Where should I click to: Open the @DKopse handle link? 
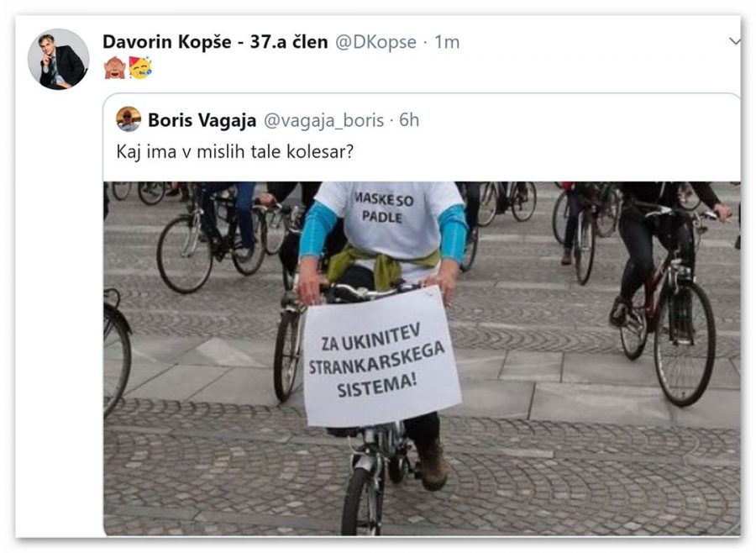click(x=375, y=42)
